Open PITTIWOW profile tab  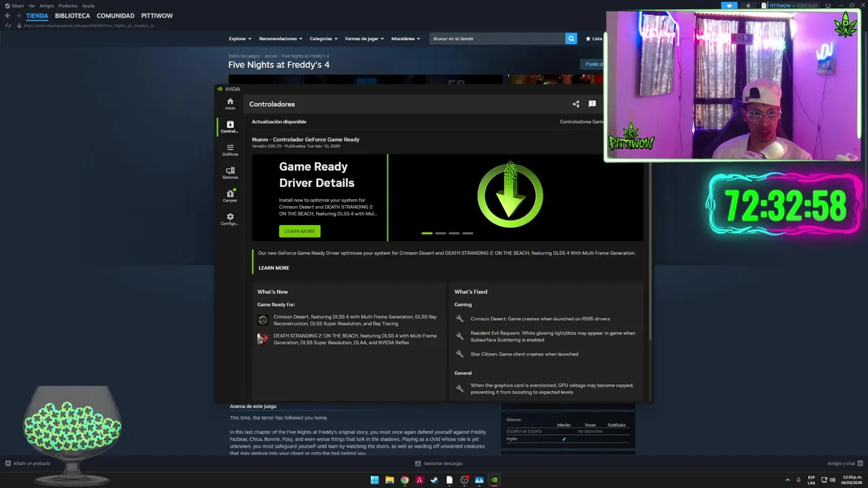tap(157, 16)
